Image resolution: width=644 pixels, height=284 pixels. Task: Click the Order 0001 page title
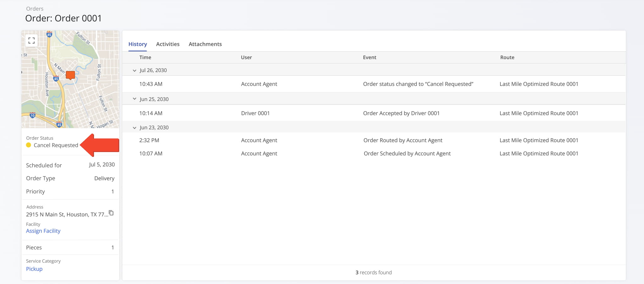point(64,18)
